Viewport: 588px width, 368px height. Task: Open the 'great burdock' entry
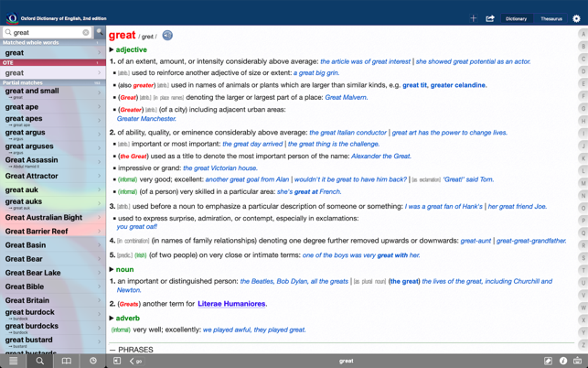point(53,314)
